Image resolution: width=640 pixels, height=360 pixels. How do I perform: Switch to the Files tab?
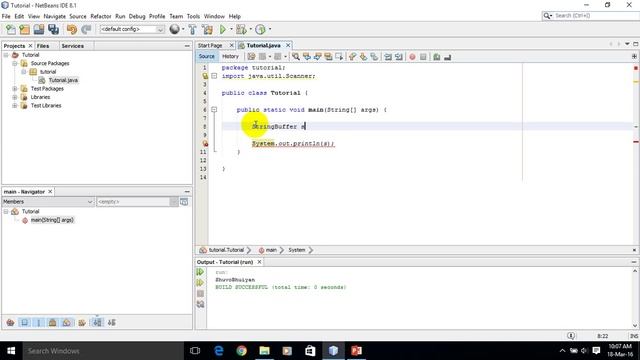coord(43,46)
